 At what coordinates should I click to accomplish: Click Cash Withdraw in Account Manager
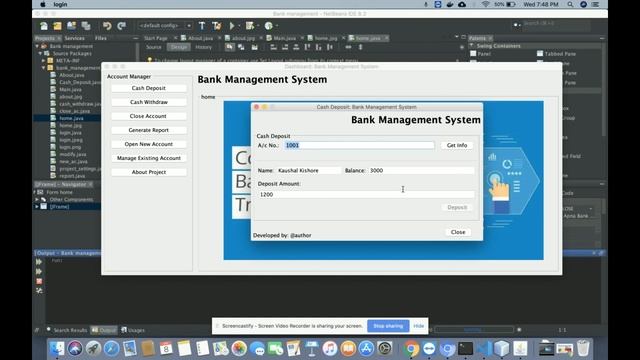149,102
